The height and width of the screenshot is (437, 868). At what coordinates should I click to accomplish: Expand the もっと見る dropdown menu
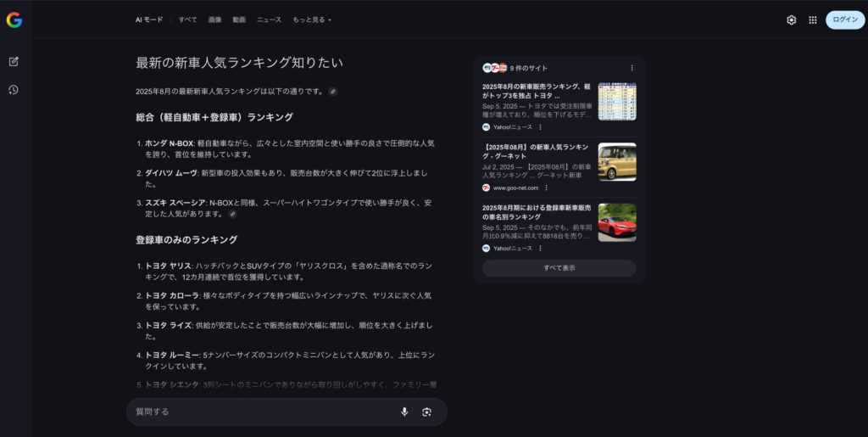click(x=312, y=20)
